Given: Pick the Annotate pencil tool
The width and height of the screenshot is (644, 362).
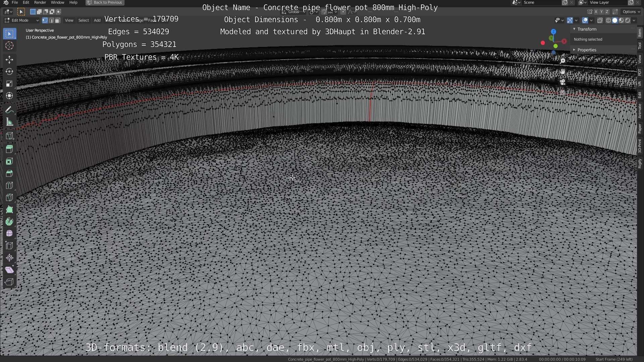Looking at the screenshot, I should [x=9, y=110].
